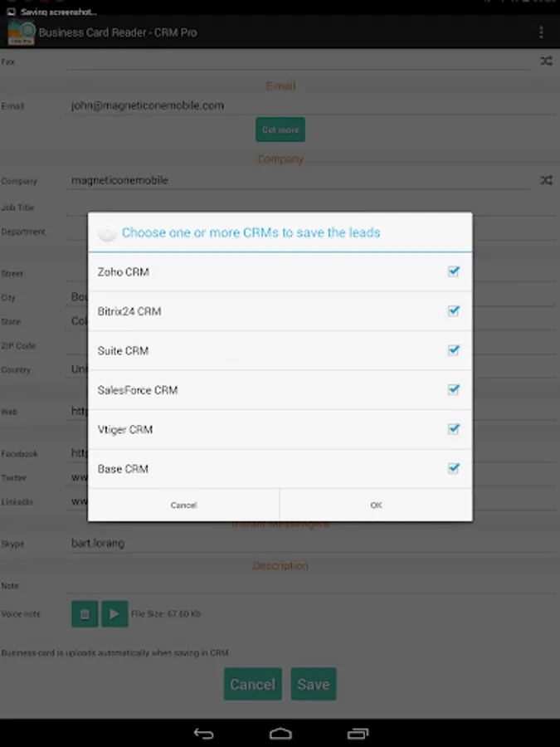The image size is (560, 747).
Task: Select the Suite CRM row label
Action: pos(123,351)
